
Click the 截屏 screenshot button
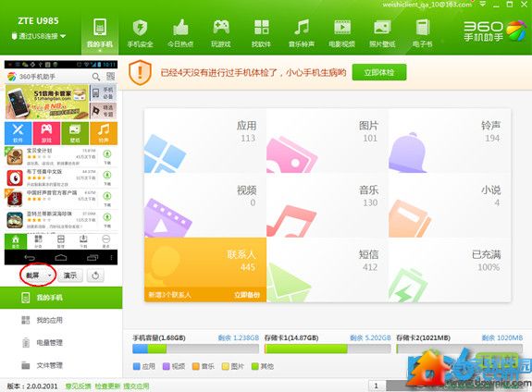(x=33, y=276)
